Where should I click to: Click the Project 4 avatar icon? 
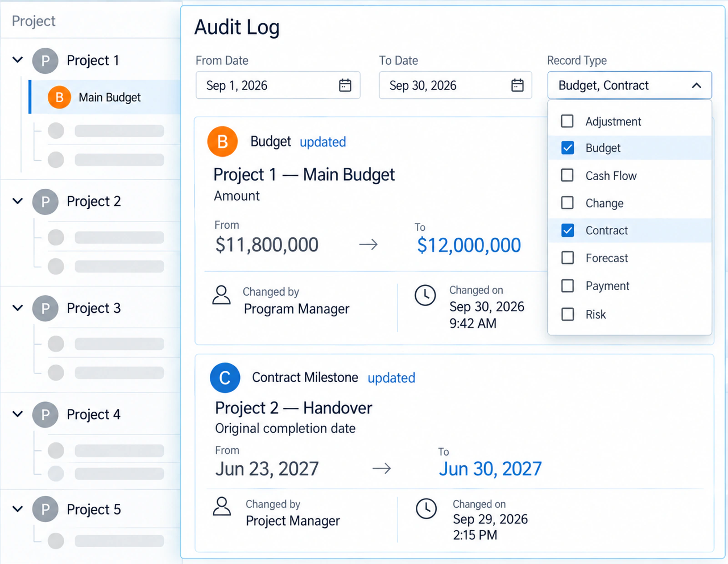45,414
